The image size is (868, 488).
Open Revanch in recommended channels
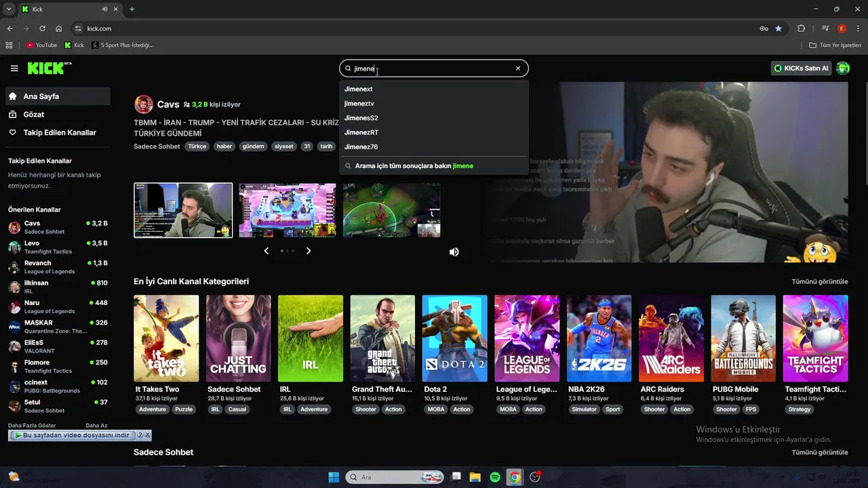pyautogui.click(x=58, y=267)
